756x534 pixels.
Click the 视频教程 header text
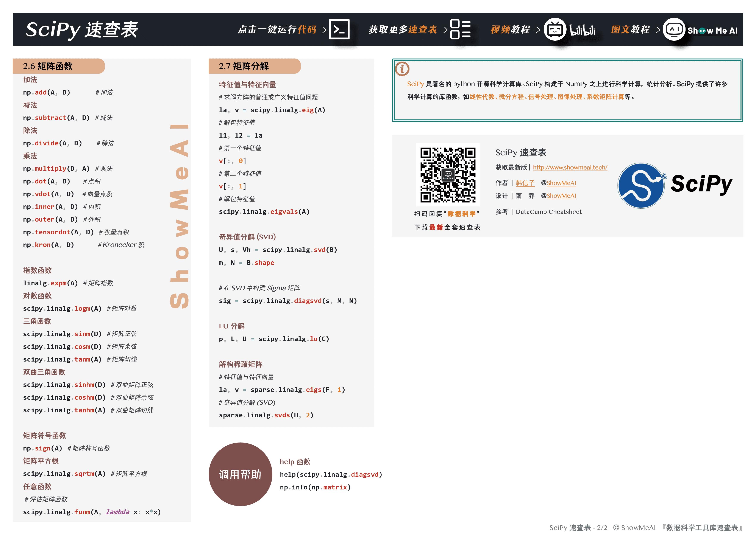[510, 30]
